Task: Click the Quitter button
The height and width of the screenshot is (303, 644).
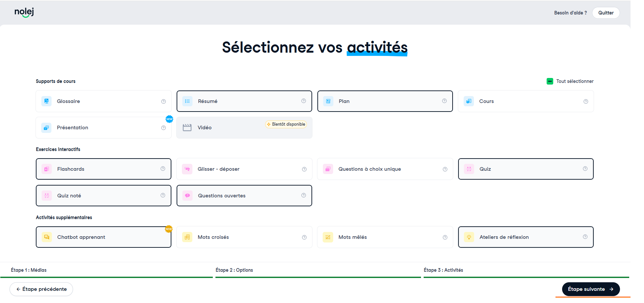Action: (x=606, y=13)
